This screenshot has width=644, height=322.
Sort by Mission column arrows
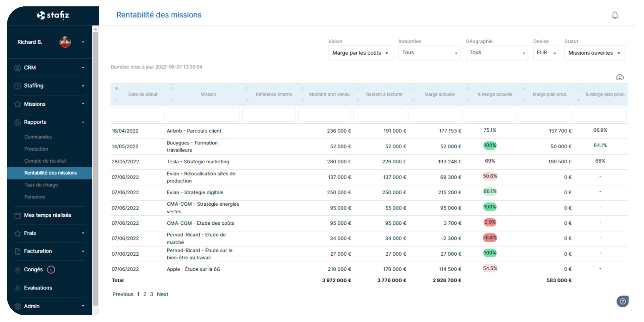pyautogui.click(x=171, y=94)
